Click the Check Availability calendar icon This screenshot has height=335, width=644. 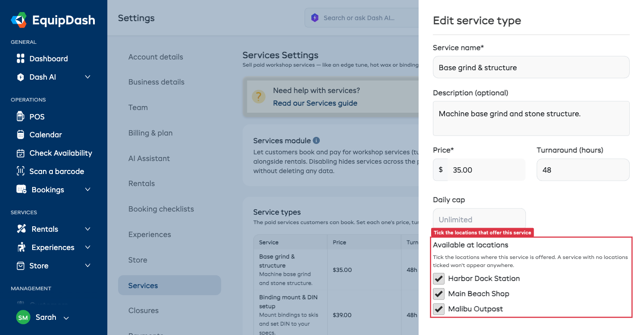click(x=20, y=153)
